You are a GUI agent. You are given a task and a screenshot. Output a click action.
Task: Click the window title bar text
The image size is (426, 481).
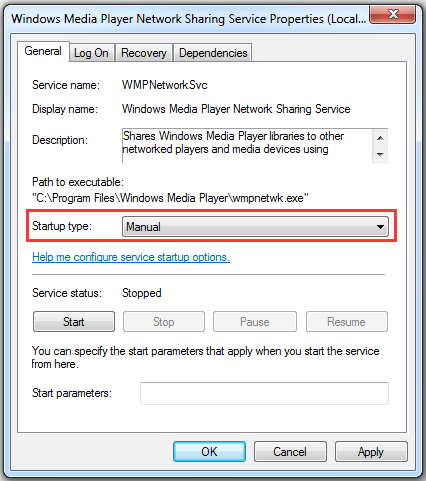pyautogui.click(x=189, y=19)
